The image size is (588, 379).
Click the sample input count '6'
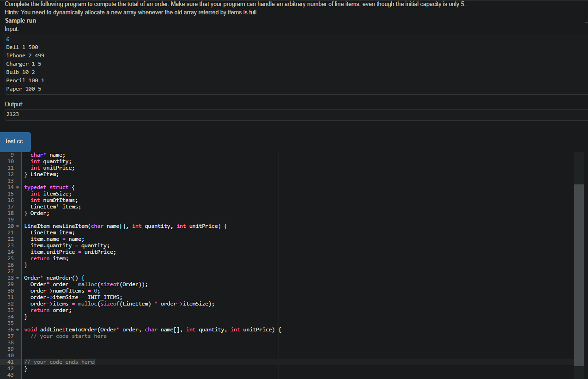tap(8, 39)
